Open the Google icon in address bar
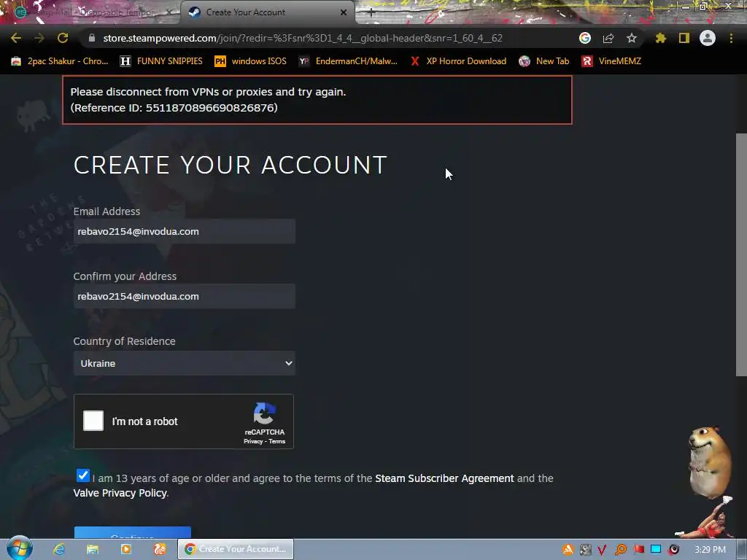 point(585,38)
